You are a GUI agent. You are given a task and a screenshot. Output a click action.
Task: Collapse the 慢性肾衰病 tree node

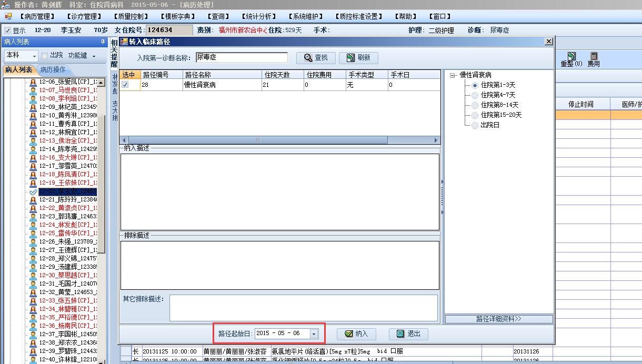(x=452, y=75)
